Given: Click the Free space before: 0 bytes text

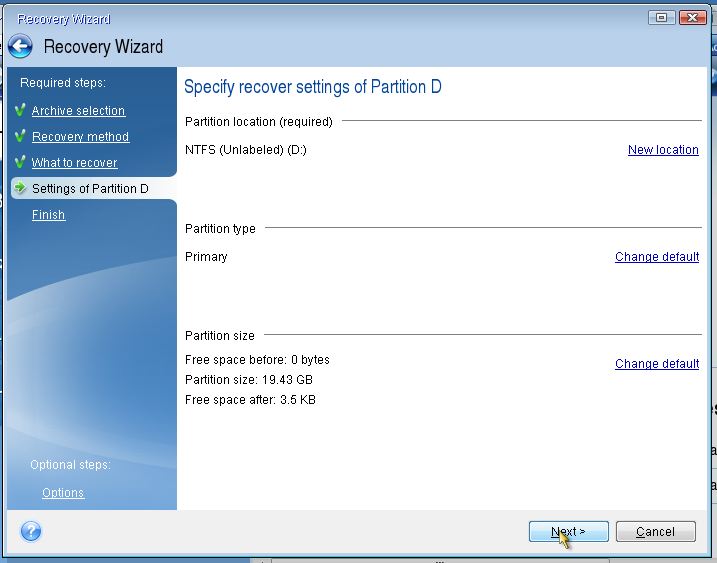Looking at the screenshot, I should (257, 359).
